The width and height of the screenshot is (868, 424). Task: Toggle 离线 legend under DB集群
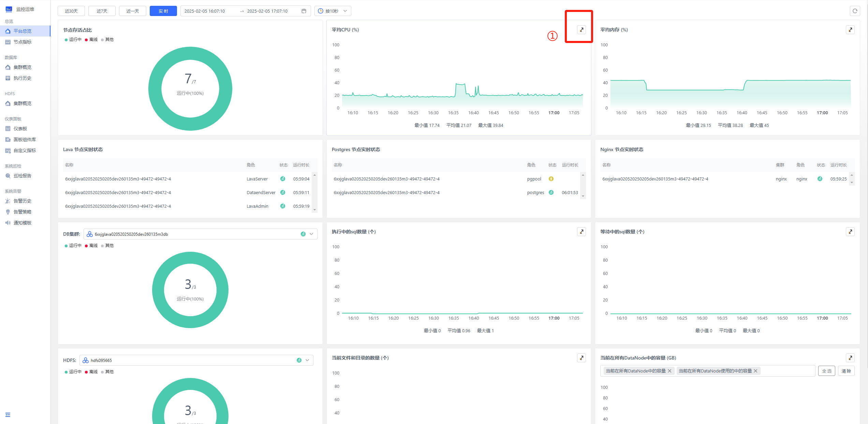[x=91, y=246]
